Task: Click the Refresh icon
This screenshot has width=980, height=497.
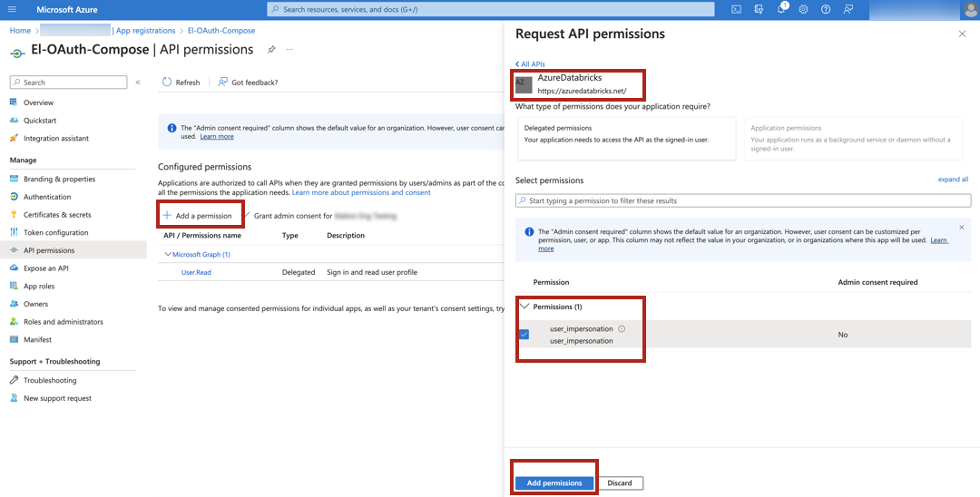Action: pos(167,82)
